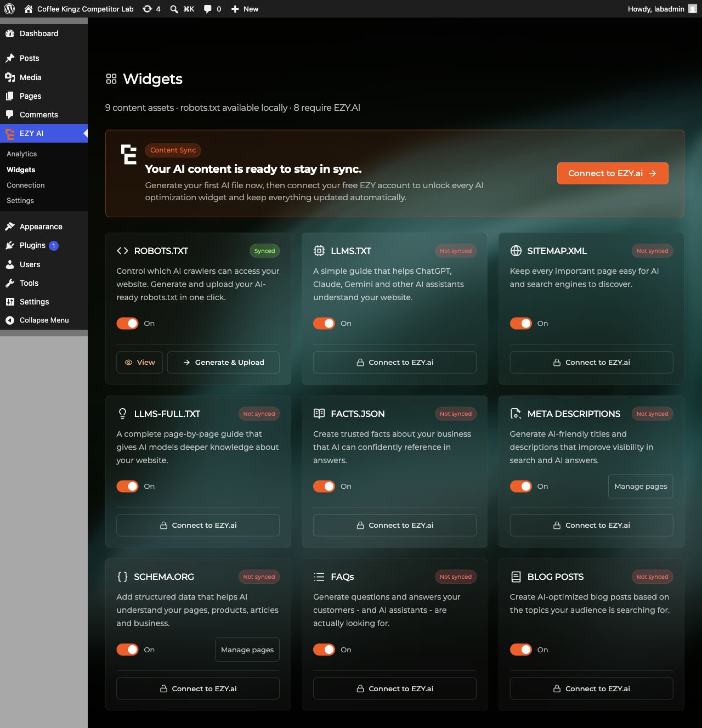Click the WordPress logo icon in admin bar
Image resolution: width=702 pixels, height=728 pixels.
(x=9, y=9)
